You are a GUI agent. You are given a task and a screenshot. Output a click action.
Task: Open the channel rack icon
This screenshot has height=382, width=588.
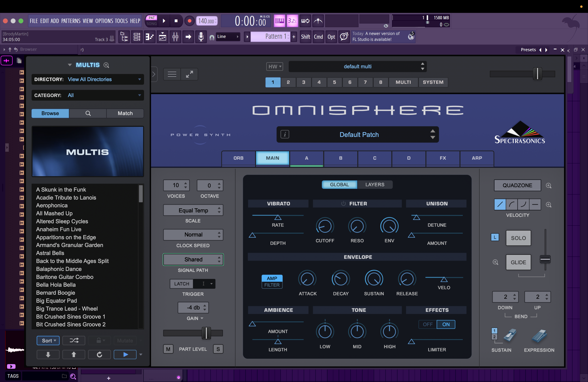(137, 37)
